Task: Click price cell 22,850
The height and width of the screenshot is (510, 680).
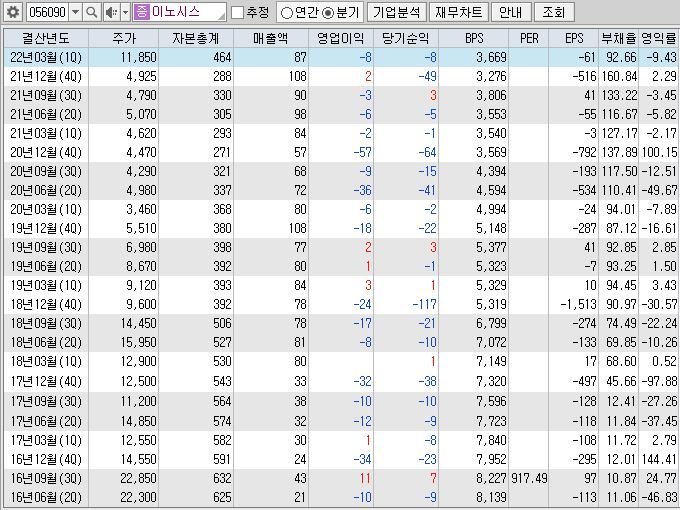Action: pos(139,478)
